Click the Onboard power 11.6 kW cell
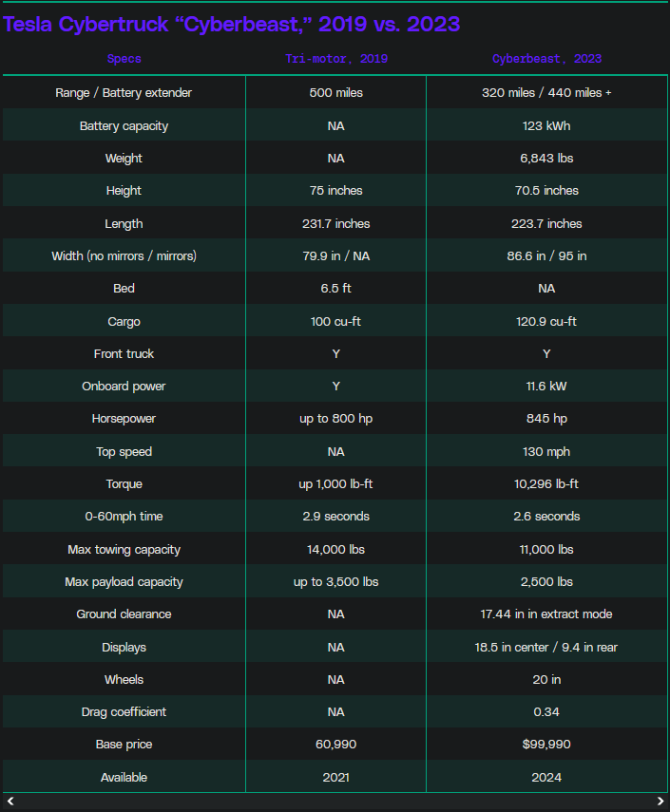 (x=546, y=386)
